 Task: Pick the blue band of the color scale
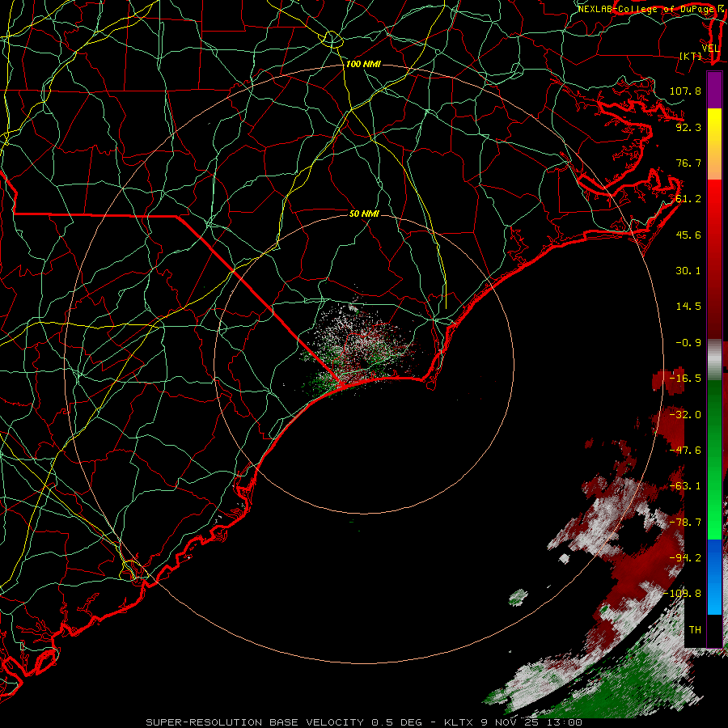714,577
